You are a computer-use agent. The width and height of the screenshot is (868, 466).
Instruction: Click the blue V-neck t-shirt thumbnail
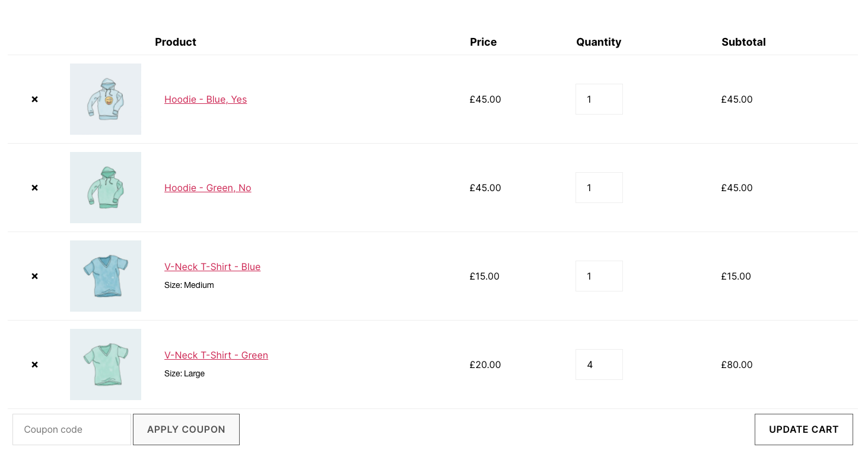[x=106, y=276]
